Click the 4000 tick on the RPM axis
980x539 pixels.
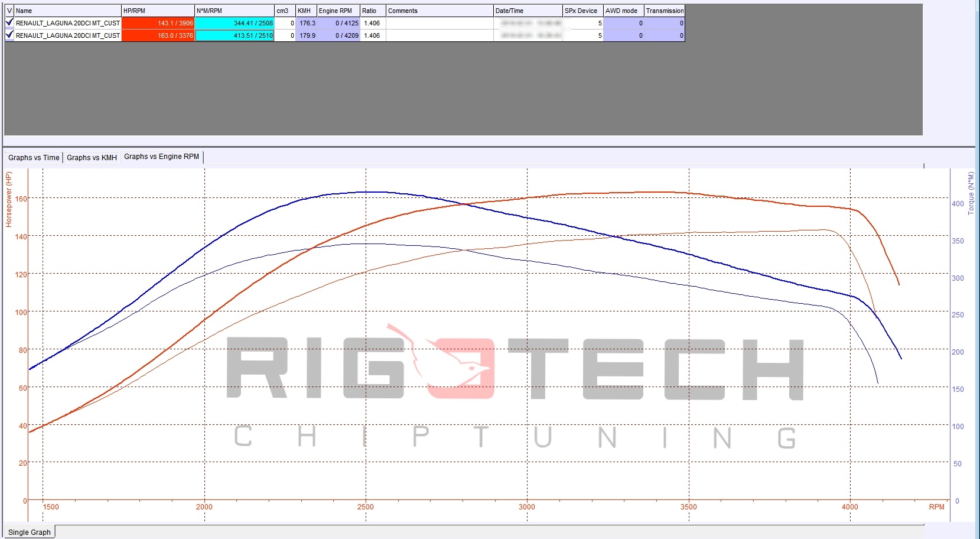[849, 506]
